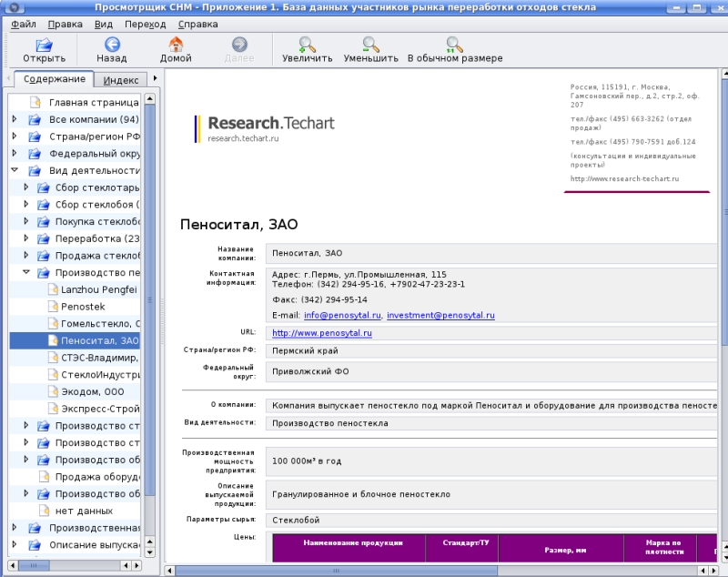728x577 pixels.
Task: Open the Переход menu
Action: [145, 25]
